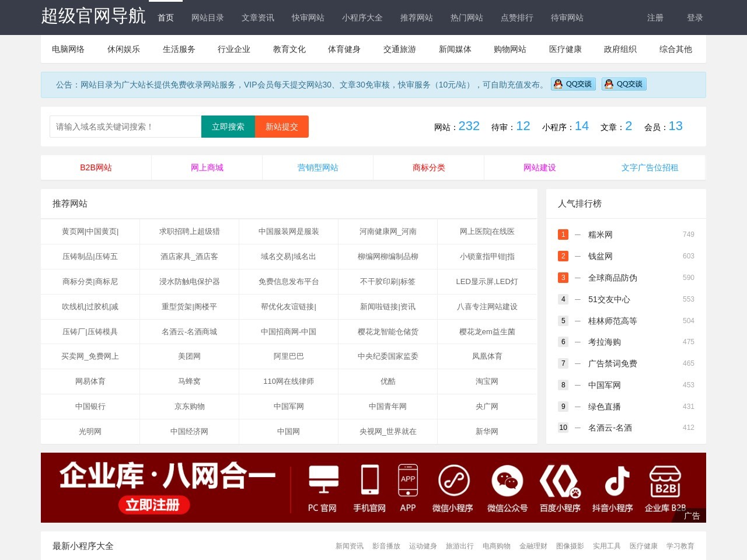This screenshot has height=560, width=747.
Task: Click the 手机官网 phone icon in banner
Action: 369,480
